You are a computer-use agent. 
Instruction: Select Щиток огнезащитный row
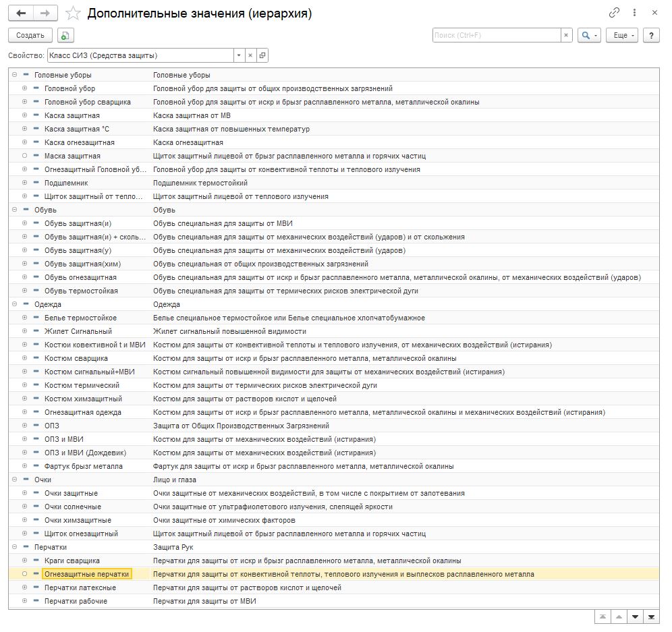click(x=333, y=534)
